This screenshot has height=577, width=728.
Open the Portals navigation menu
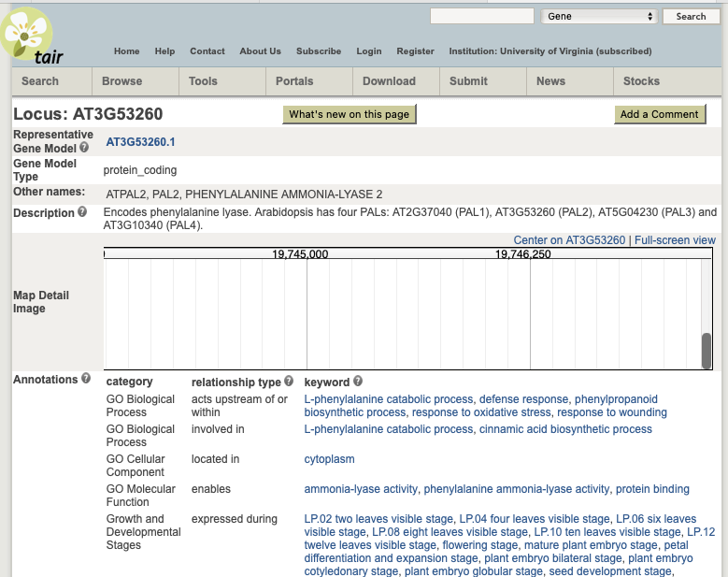point(294,81)
